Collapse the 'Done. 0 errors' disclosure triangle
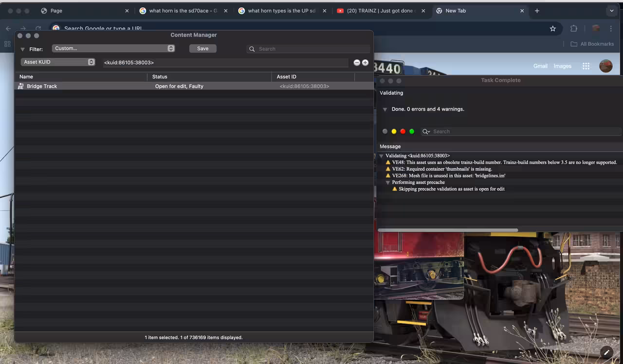 [x=385, y=109]
